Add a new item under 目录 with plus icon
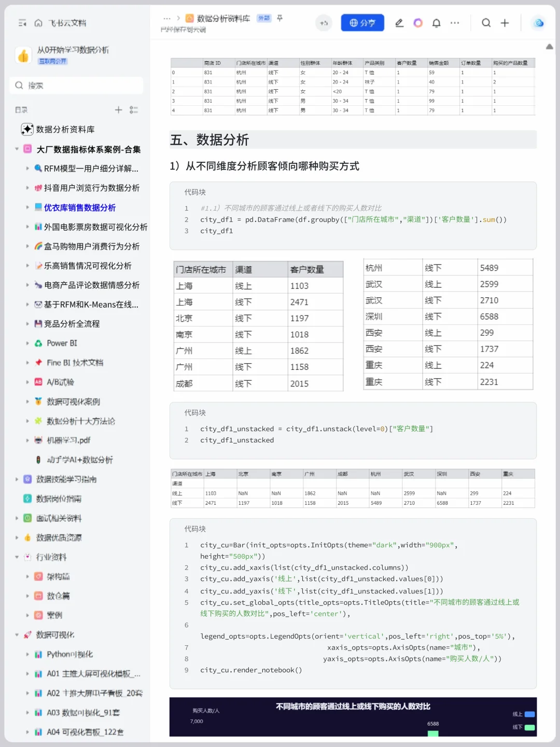Viewport: 560px width, 747px height. 118,109
